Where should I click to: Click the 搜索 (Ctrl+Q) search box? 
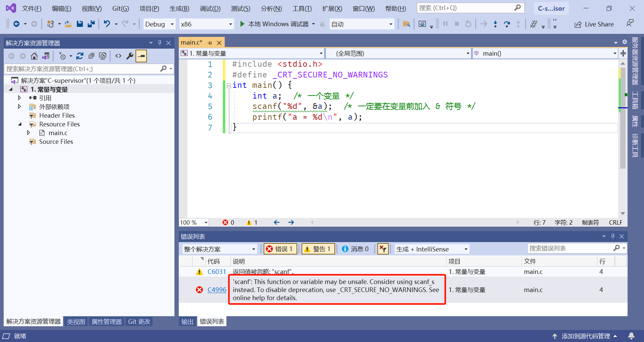pos(470,8)
